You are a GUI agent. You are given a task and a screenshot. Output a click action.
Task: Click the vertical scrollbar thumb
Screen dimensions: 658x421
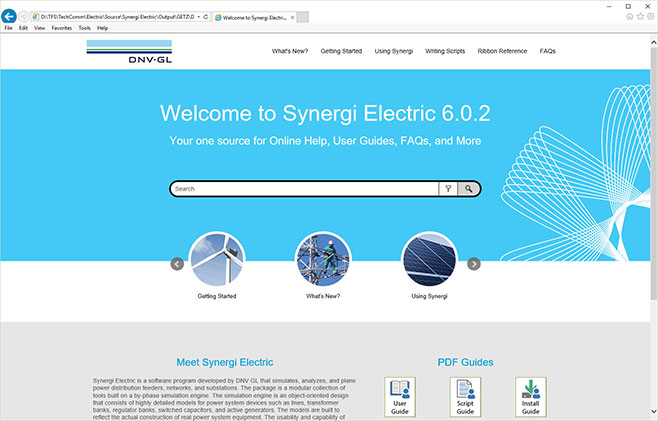coord(654,173)
